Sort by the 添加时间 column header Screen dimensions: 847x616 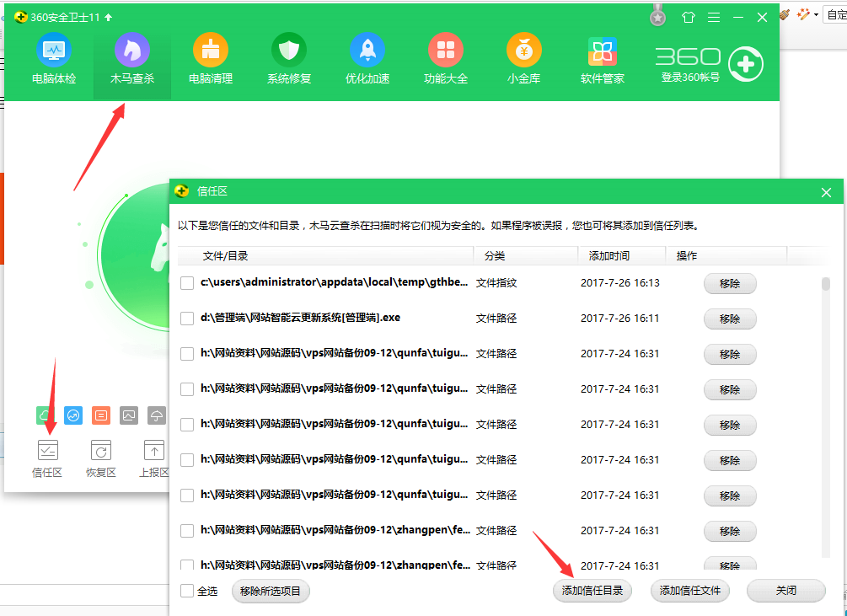coord(622,256)
